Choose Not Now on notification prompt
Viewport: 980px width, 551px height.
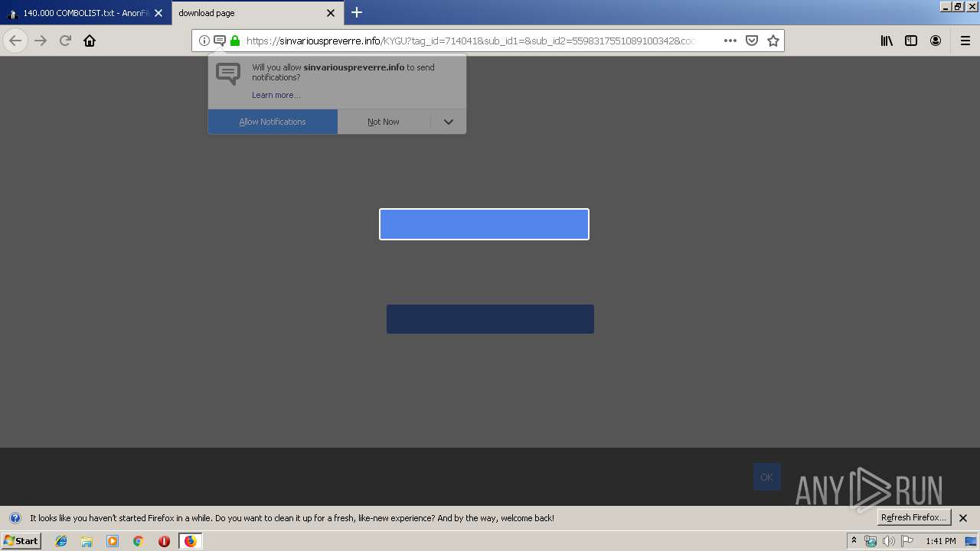coord(384,122)
